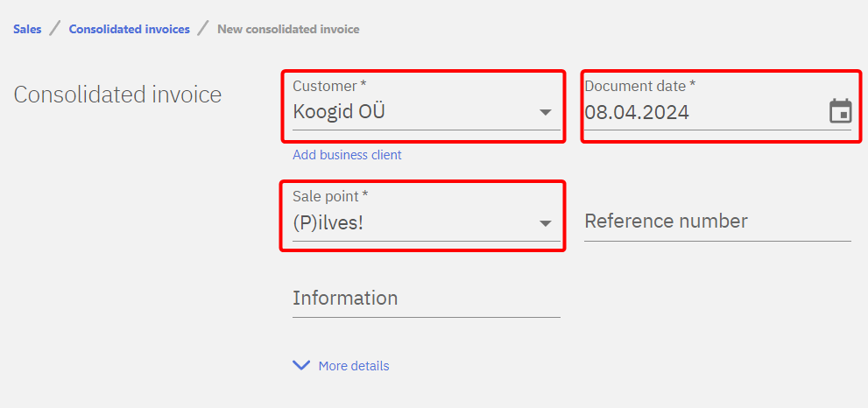Focus the Information text field
This screenshot has width=868, height=408.
coord(426,299)
